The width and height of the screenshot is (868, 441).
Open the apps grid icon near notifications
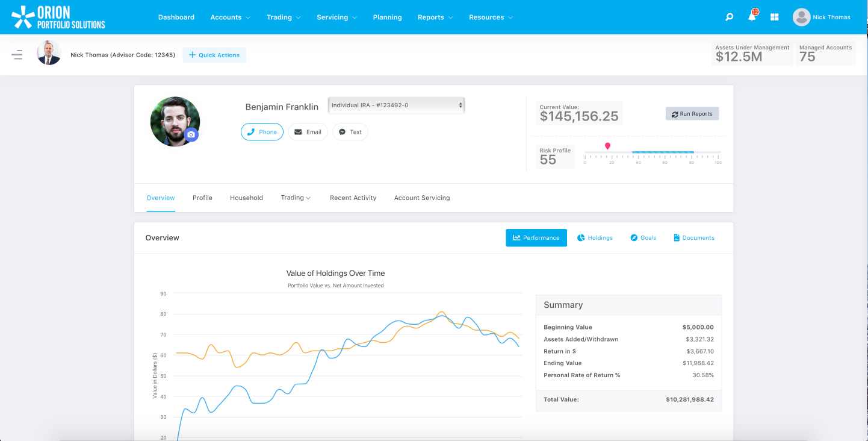774,17
